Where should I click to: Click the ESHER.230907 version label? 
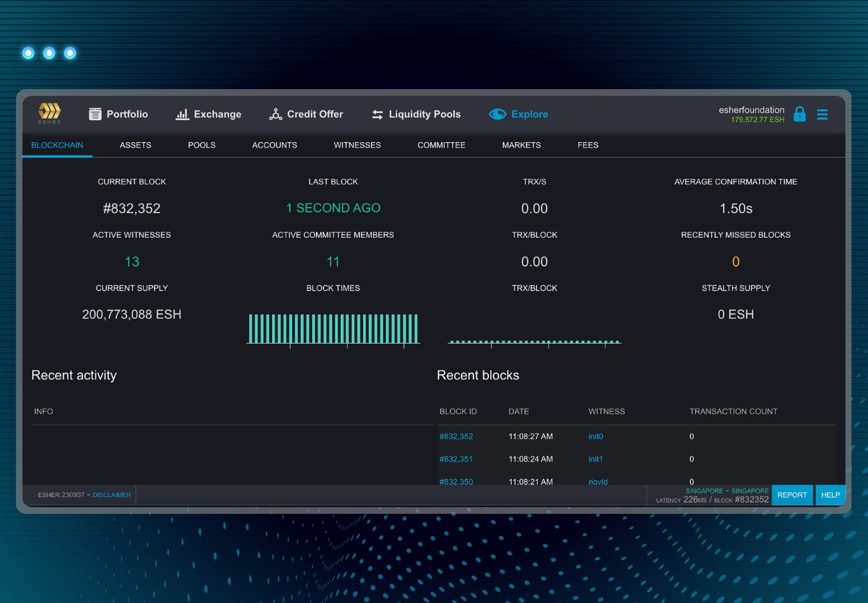[x=62, y=495]
